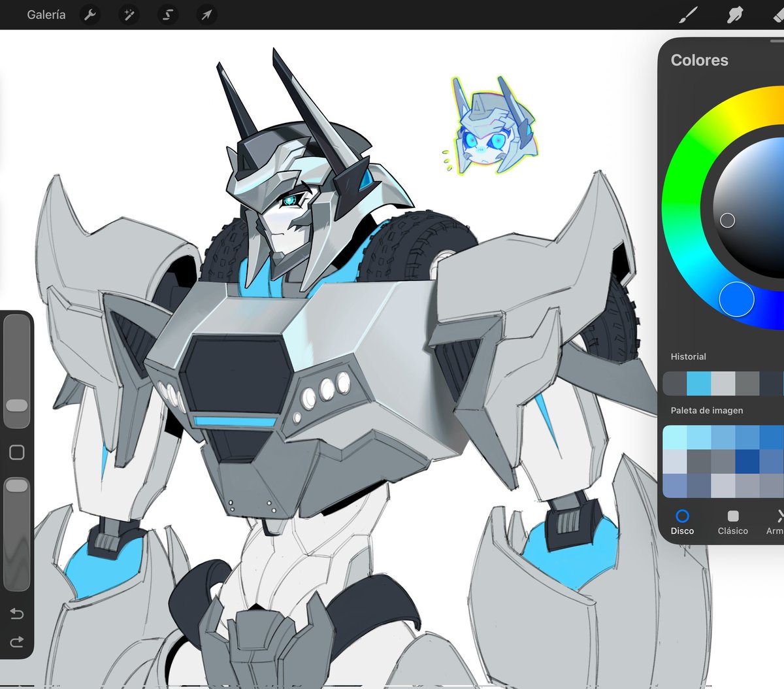Switch to the Arm color tab
Screen dimensions: 784x689
click(x=775, y=523)
